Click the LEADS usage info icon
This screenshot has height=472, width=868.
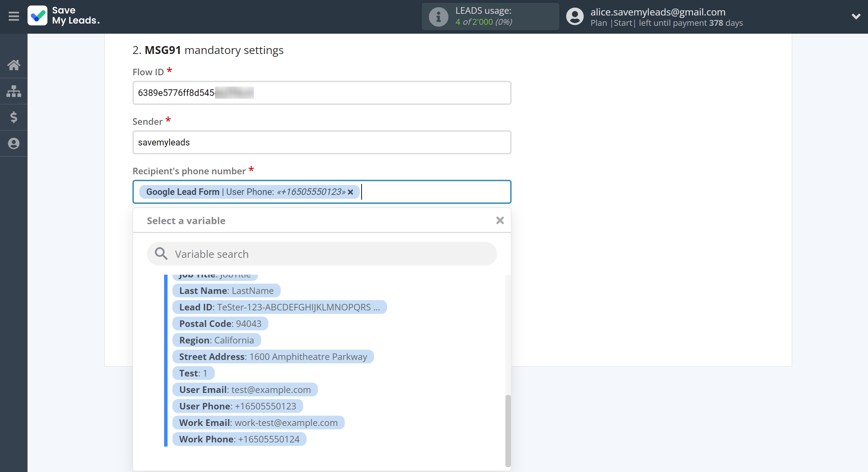(x=438, y=17)
